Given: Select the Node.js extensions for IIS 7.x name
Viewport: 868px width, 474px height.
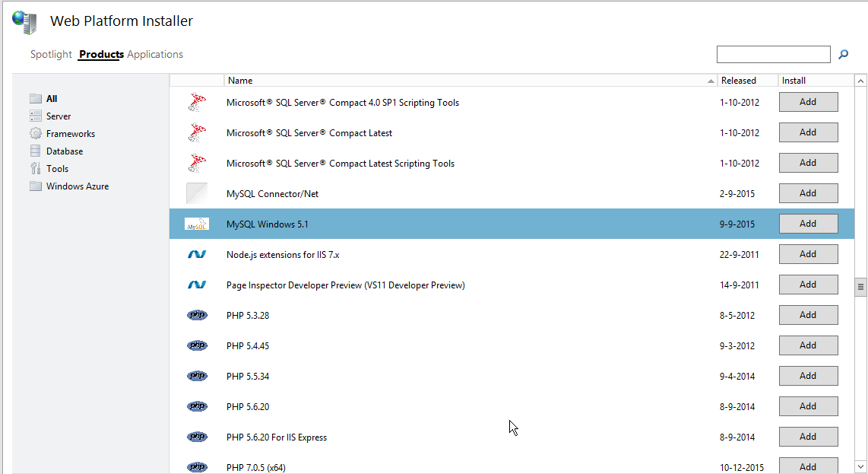Looking at the screenshot, I should tap(283, 255).
